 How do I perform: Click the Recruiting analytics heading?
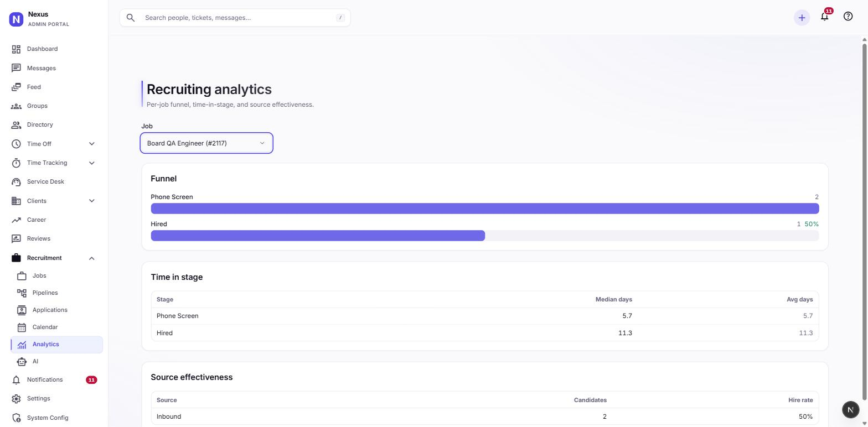click(209, 90)
